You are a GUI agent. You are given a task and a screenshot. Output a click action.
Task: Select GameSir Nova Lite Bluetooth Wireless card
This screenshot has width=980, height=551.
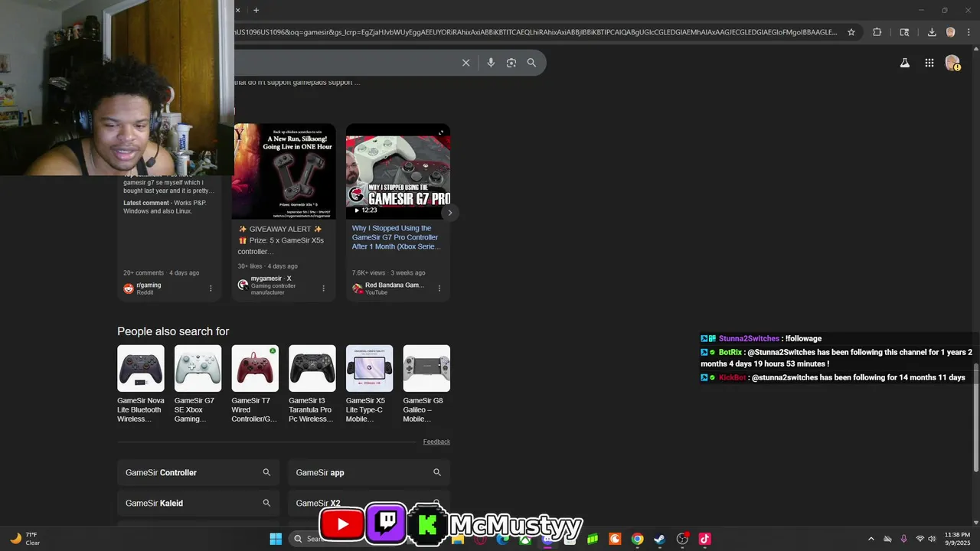(141, 384)
